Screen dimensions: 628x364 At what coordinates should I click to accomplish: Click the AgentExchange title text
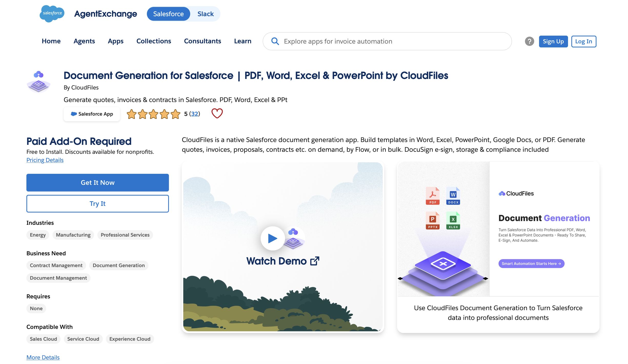pos(106,14)
